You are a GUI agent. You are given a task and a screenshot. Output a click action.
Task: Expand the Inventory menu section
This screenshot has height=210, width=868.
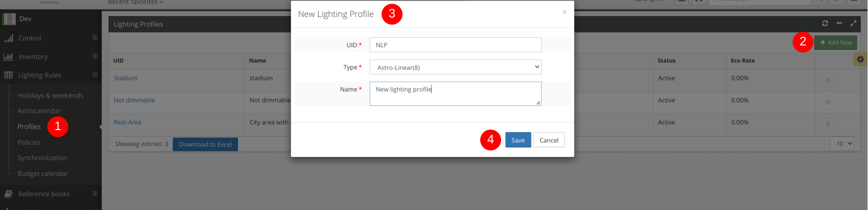pyautogui.click(x=95, y=56)
